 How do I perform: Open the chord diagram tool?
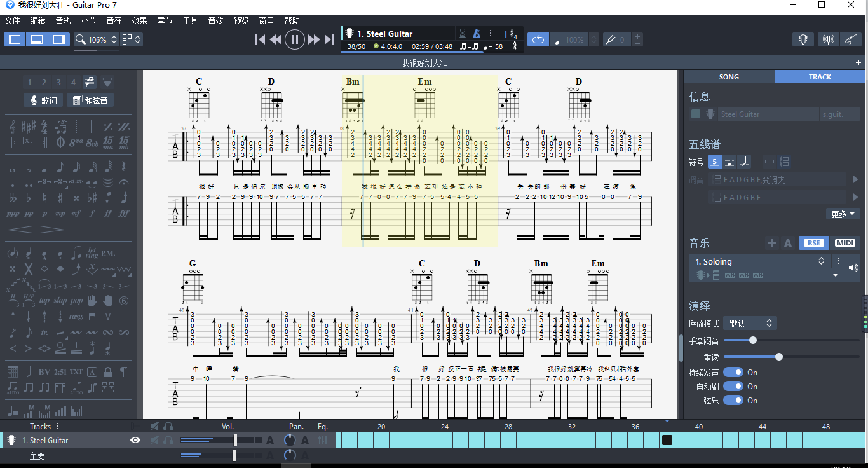13,372
